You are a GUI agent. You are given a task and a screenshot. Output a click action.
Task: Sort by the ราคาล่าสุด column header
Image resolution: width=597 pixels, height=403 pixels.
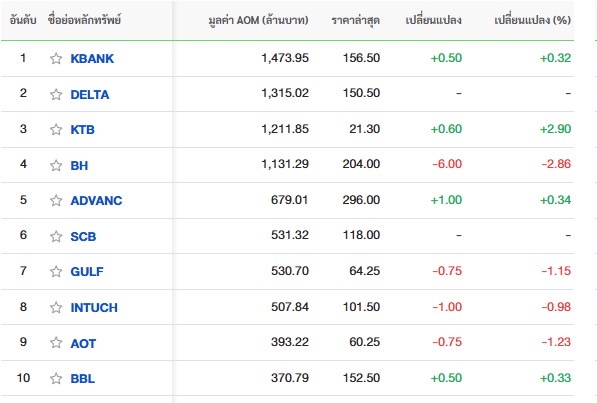(x=356, y=20)
